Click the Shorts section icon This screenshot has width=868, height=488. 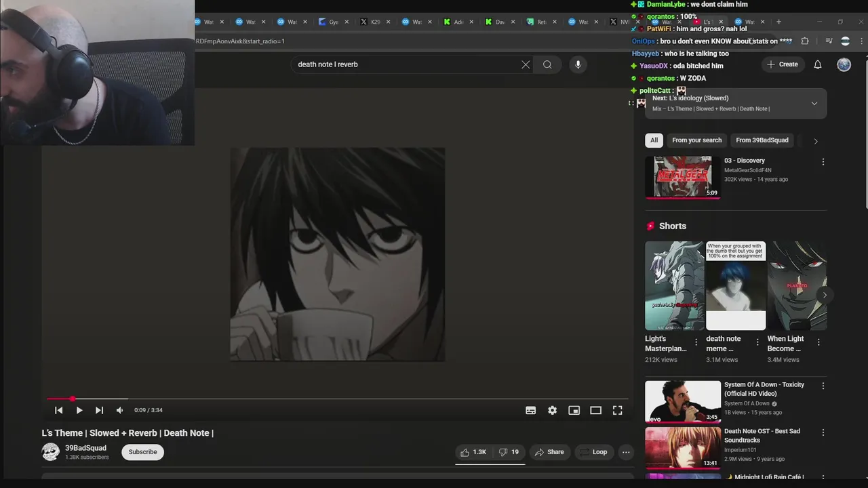(650, 226)
